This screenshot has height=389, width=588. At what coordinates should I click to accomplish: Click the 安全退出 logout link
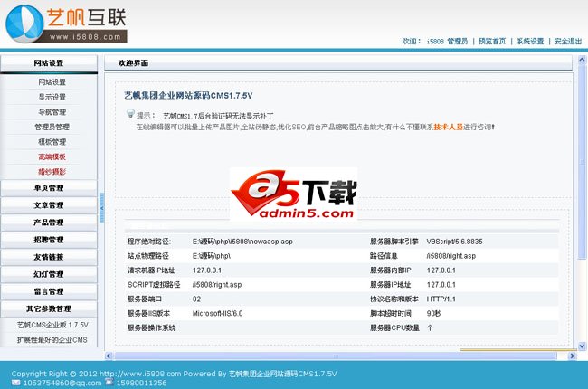(x=568, y=42)
